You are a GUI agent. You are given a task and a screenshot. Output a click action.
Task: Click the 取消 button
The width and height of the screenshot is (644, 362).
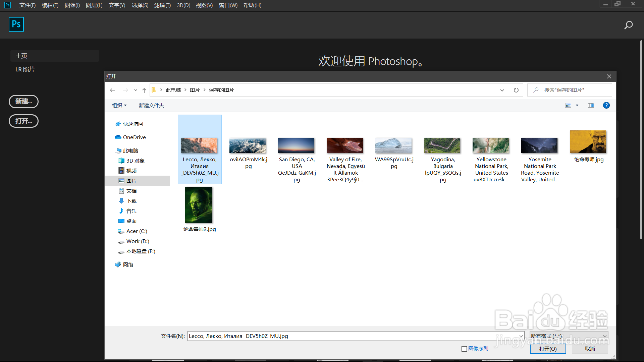590,349
